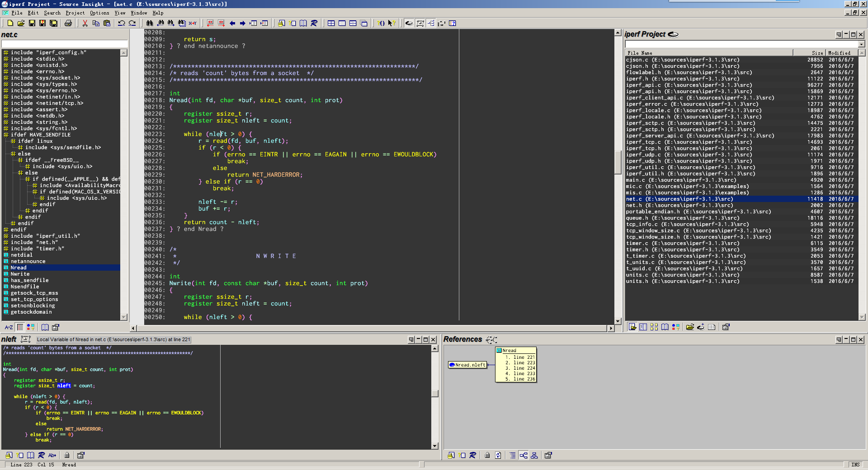Viewport: 868px width, 470px height.
Task: Open the Search menu
Action: click(52, 13)
